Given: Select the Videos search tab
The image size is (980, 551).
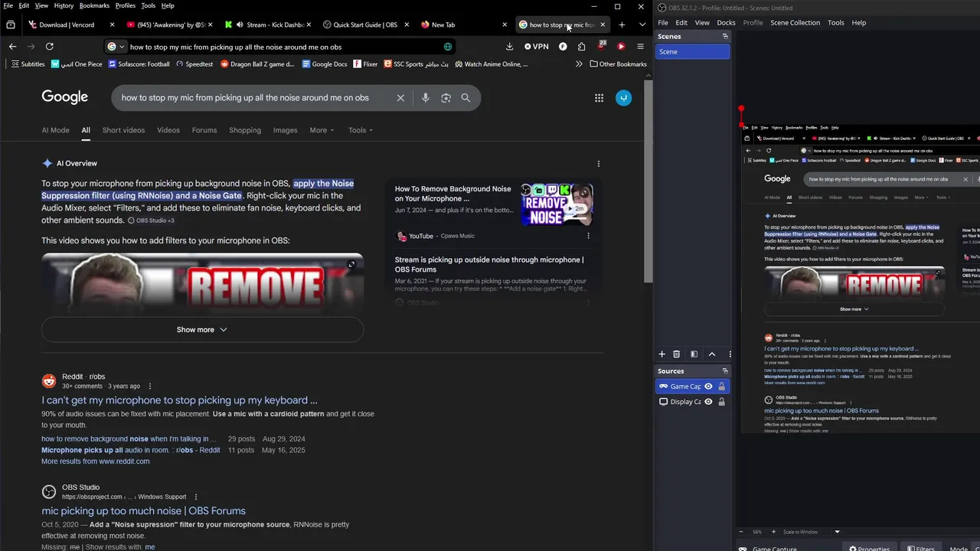Looking at the screenshot, I should (x=168, y=130).
